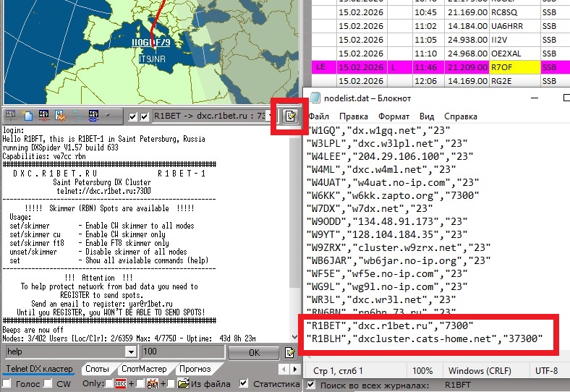This screenshot has width=570, height=392.
Task: Open the 'help' command dropdown list
Action: [131, 352]
